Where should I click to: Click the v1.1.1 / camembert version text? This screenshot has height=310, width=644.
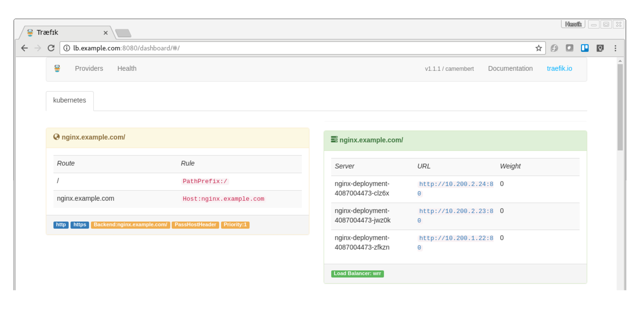[449, 69]
